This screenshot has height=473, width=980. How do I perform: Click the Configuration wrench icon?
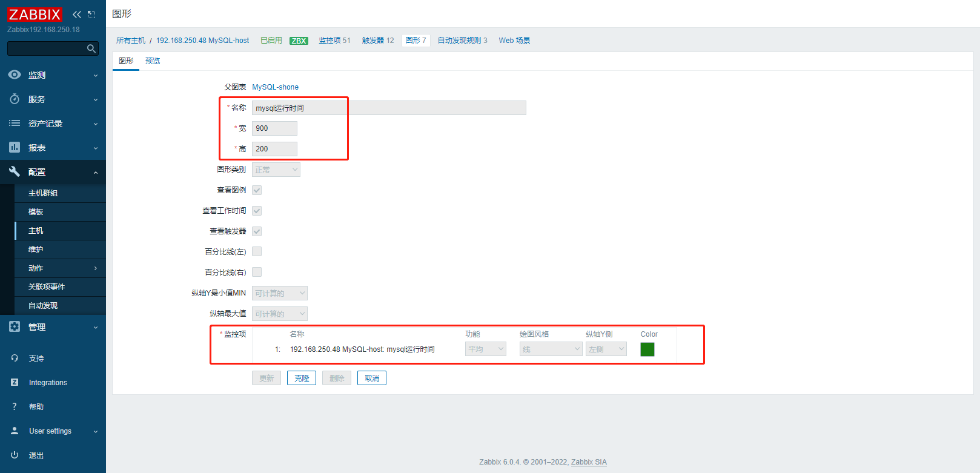(x=15, y=171)
